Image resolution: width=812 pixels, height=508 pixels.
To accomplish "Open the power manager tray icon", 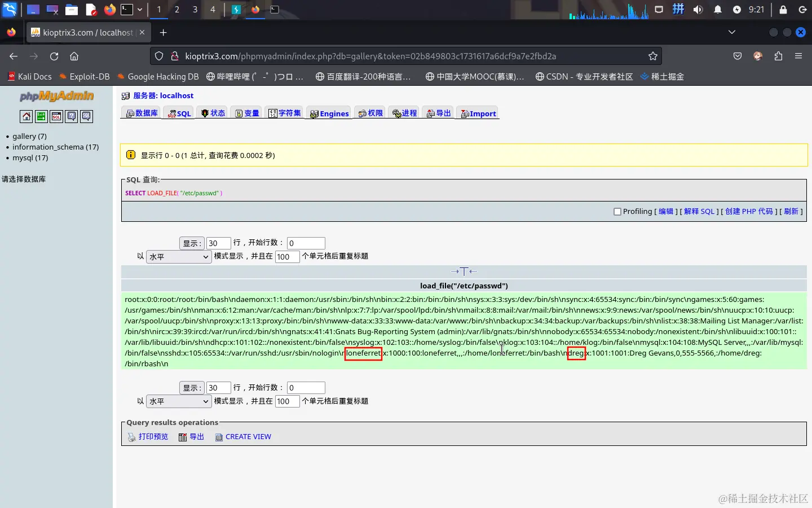I will [737, 10].
